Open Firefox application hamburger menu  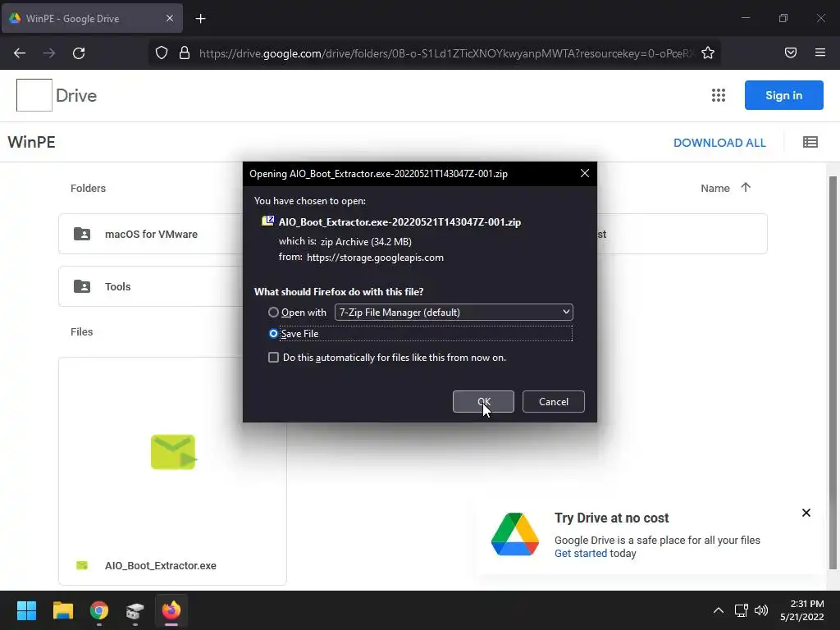[819, 52]
